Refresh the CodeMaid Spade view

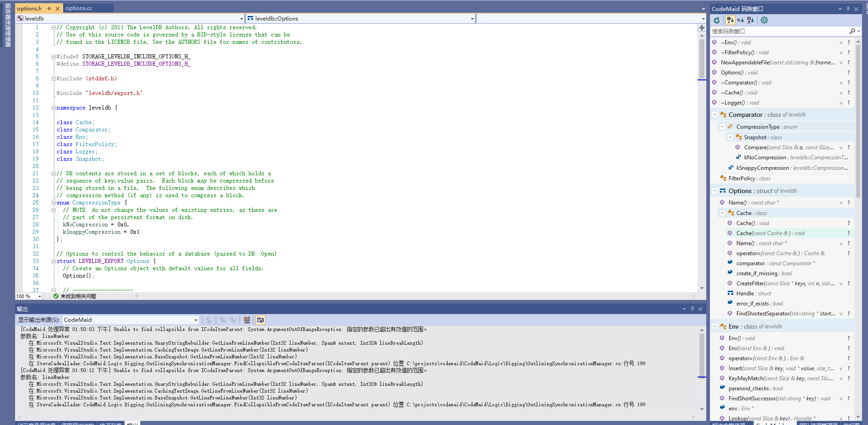pos(717,20)
